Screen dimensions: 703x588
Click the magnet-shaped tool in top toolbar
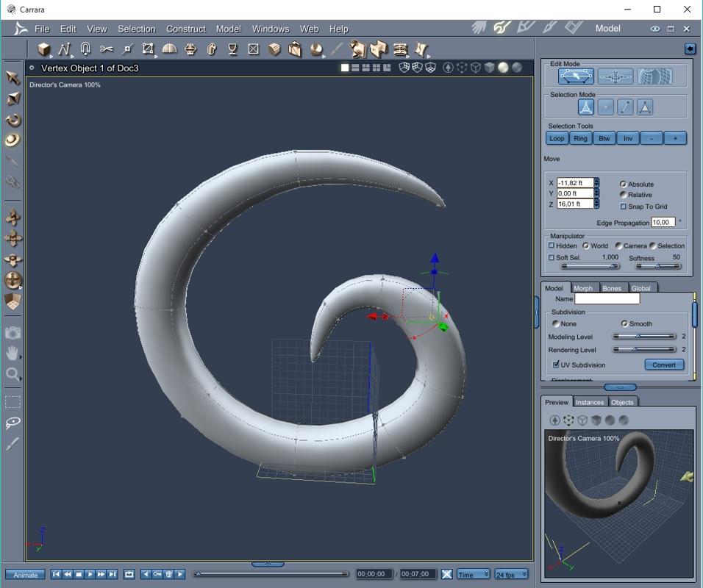85,49
